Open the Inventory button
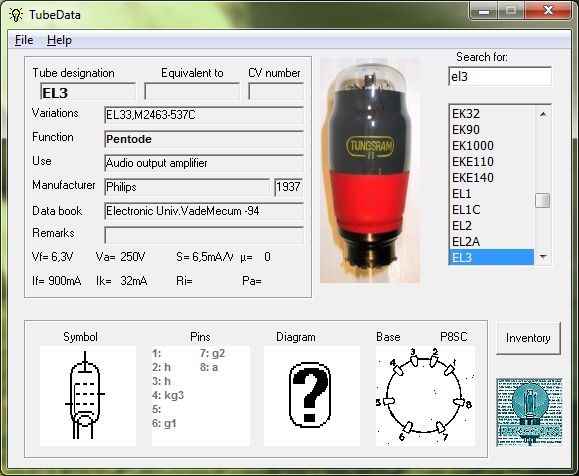 528,338
